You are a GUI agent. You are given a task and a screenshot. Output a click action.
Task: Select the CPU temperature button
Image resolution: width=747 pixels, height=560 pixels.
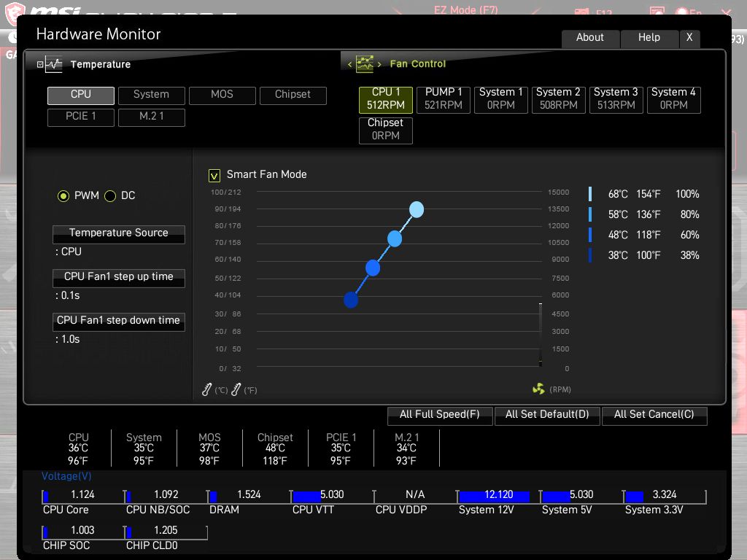pyautogui.click(x=81, y=96)
